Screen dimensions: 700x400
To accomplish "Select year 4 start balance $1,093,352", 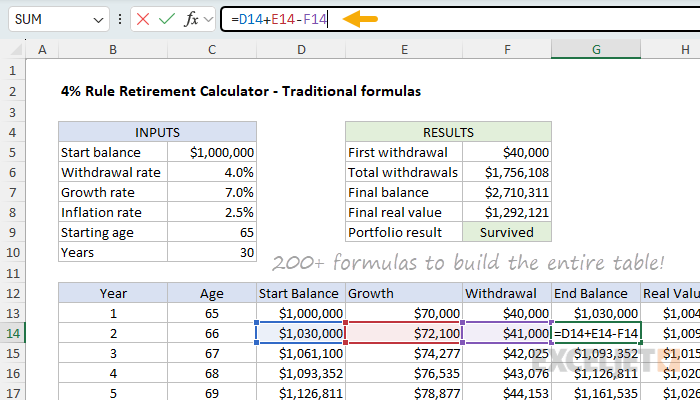I will coord(301,373).
